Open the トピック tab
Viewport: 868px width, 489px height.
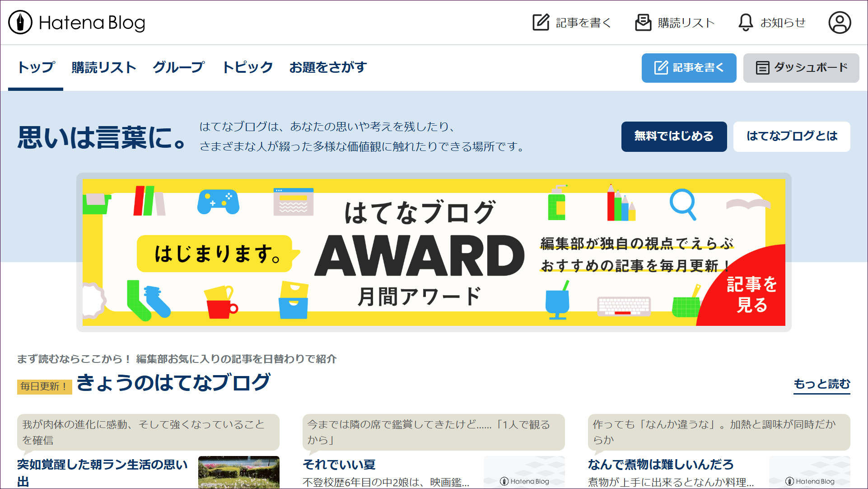tap(247, 67)
